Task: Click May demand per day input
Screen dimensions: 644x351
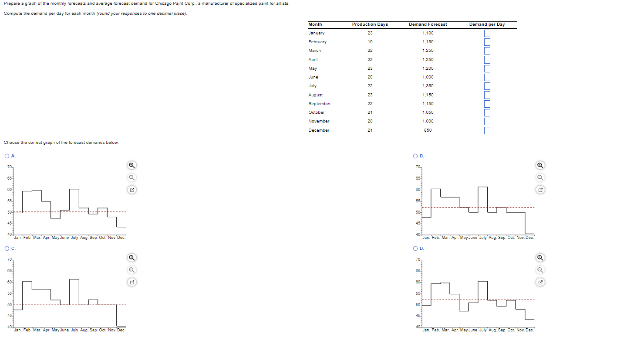Action: point(487,68)
